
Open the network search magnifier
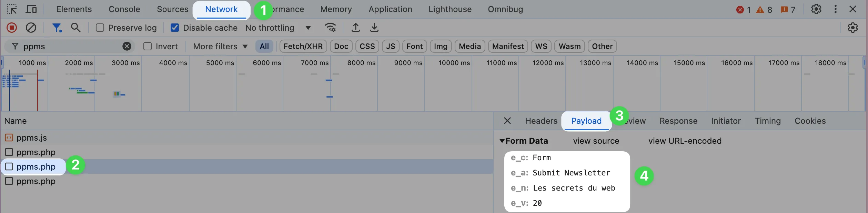[x=76, y=28]
